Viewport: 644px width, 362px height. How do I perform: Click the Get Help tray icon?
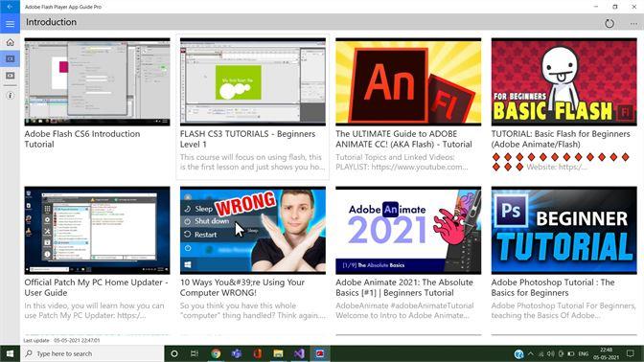click(x=518, y=353)
